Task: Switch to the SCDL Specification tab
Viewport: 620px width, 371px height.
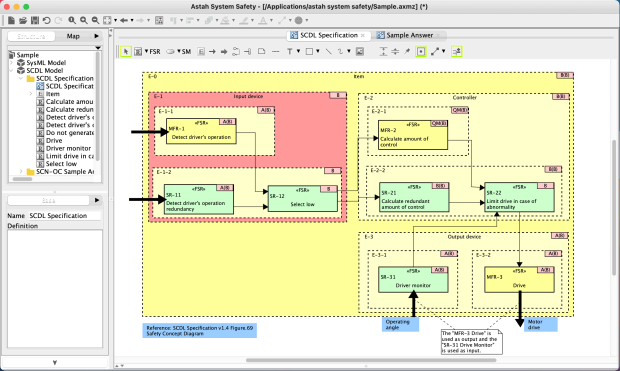Action: [329, 35]
